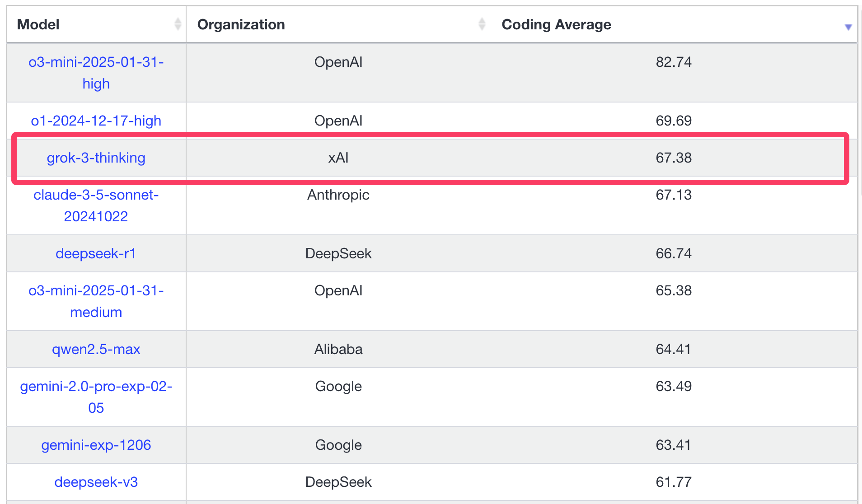Select the Anthropic organization cell

pos(338,195)
